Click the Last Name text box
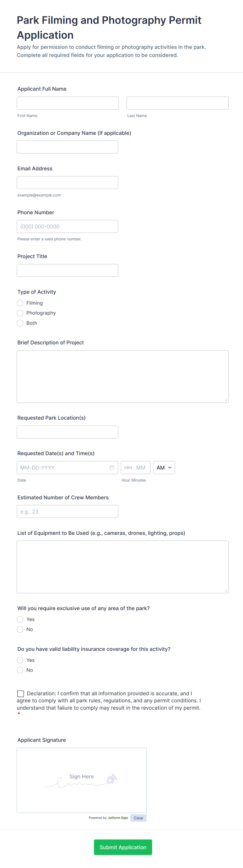The height and width of the screenshot is (868, 243). tap(177, 103)
